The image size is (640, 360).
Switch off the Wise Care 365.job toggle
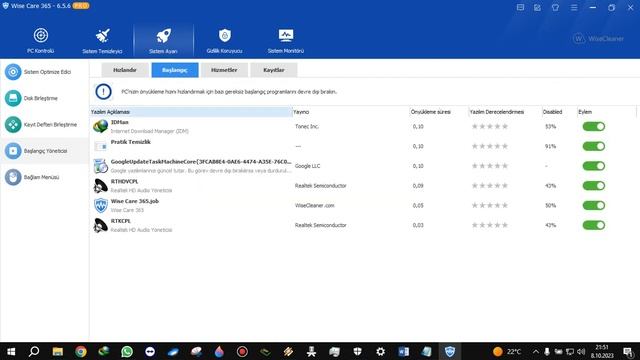tap(593, 205)
